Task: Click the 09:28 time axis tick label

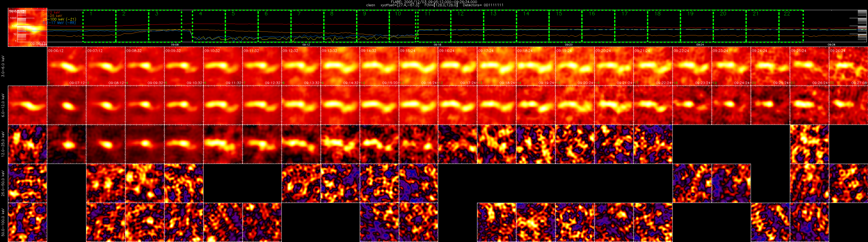Action: [831, 44]
